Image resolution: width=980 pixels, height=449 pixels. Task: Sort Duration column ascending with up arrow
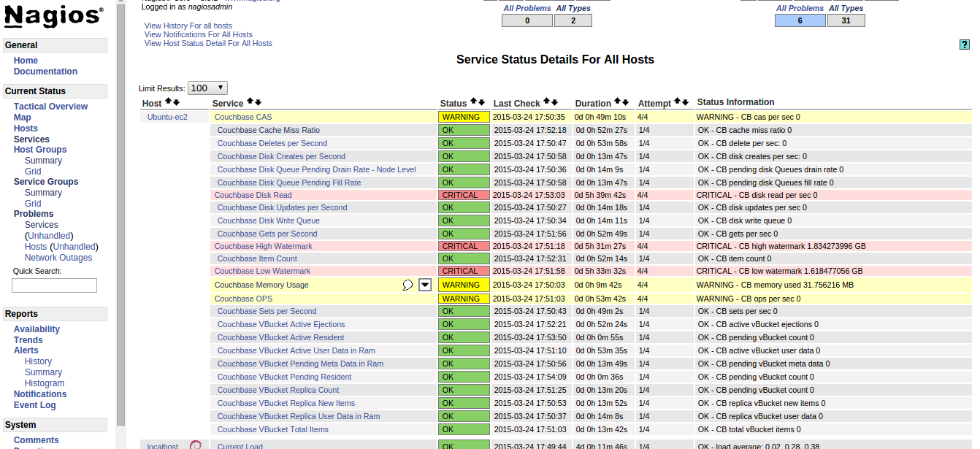click(x=618, y=102)
